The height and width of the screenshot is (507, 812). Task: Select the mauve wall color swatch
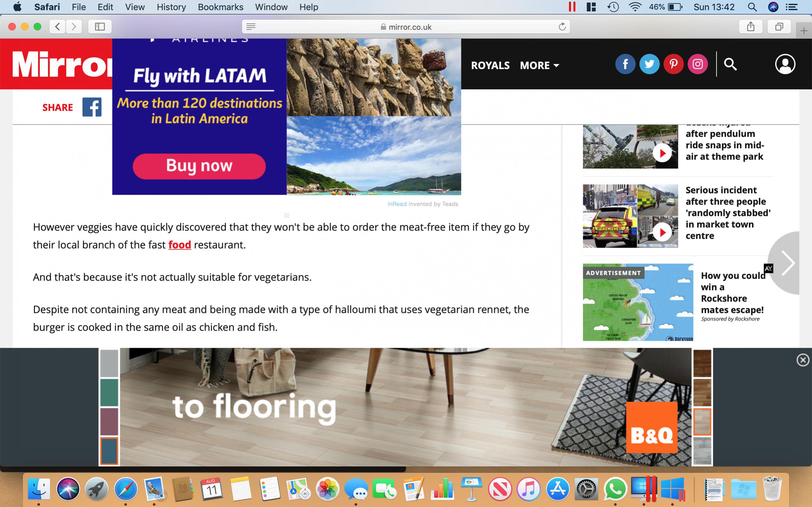pos(109,421)
